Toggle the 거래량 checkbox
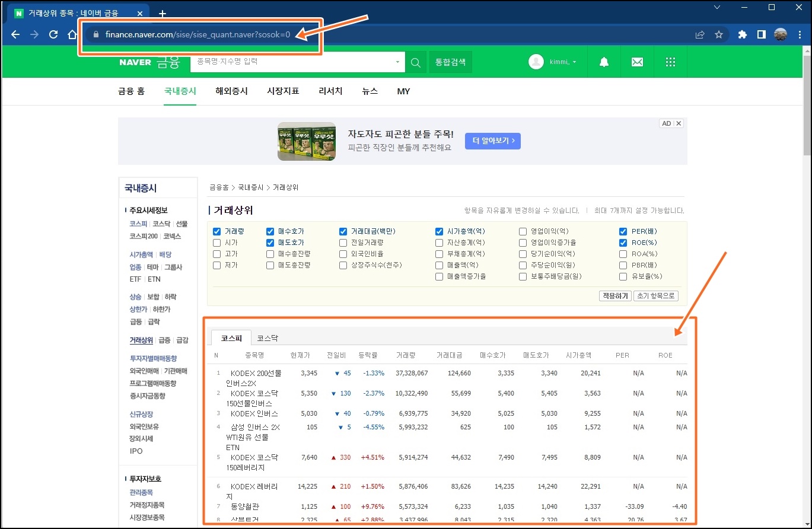This screenshot has height=529, width=812. (216, 231)
